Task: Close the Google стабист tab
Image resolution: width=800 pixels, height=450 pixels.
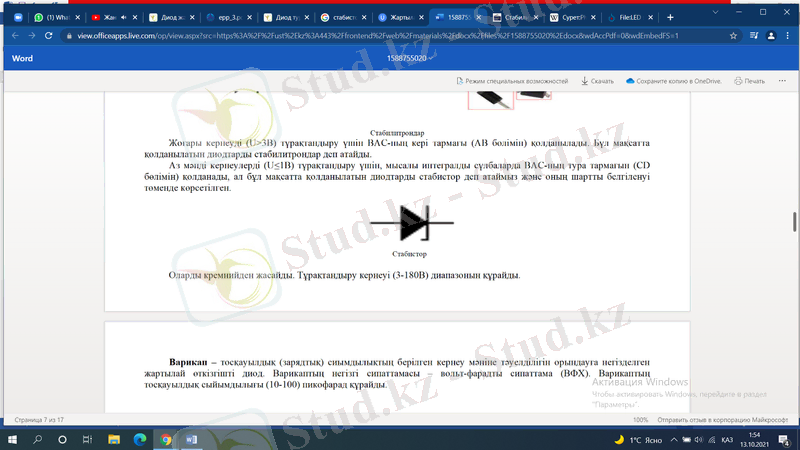Action: [364, 17]
